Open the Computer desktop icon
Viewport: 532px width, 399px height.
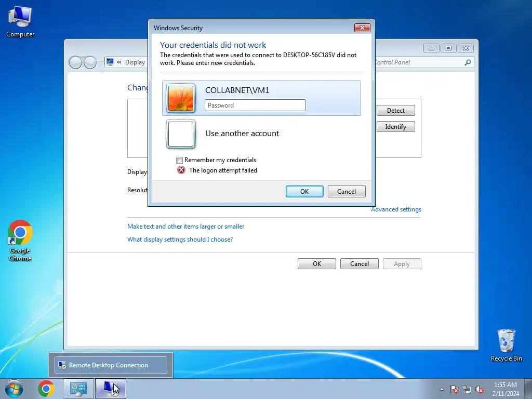pyautogui.click(x=20, y=22)
